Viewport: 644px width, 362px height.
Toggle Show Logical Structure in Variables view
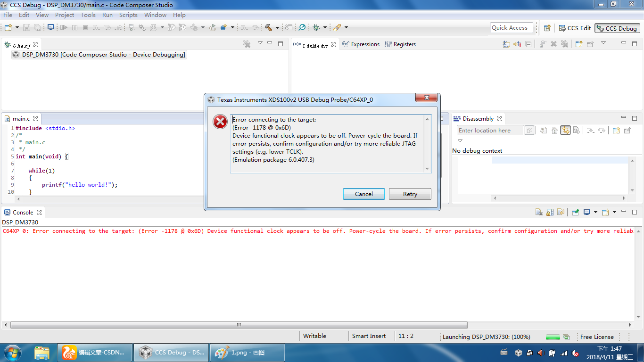517,44
